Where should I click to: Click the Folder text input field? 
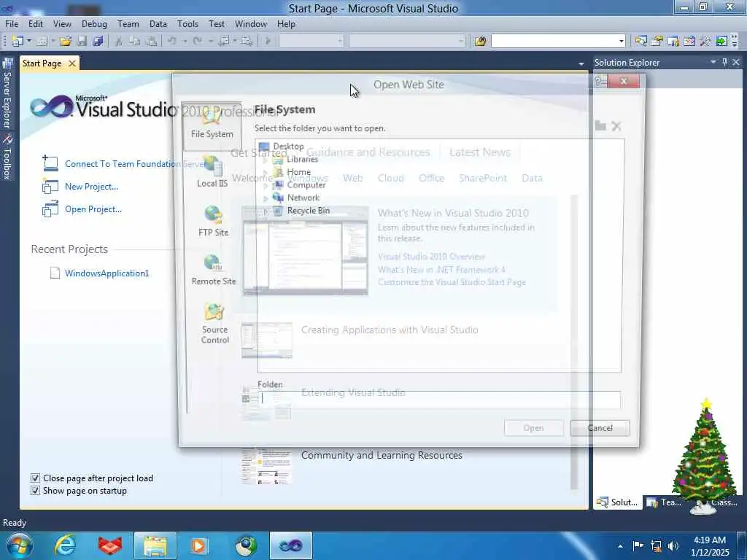click(x=438, y=400)
